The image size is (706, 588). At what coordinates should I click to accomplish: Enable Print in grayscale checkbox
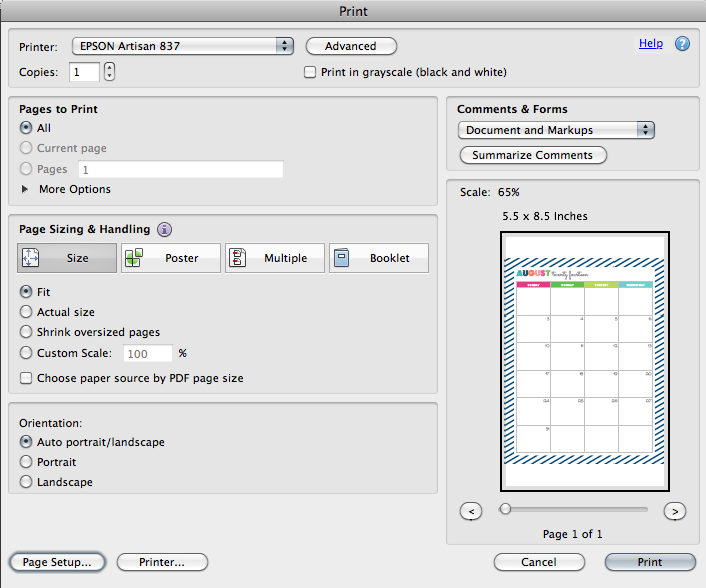pyautogui.click(x=311, y=72)
